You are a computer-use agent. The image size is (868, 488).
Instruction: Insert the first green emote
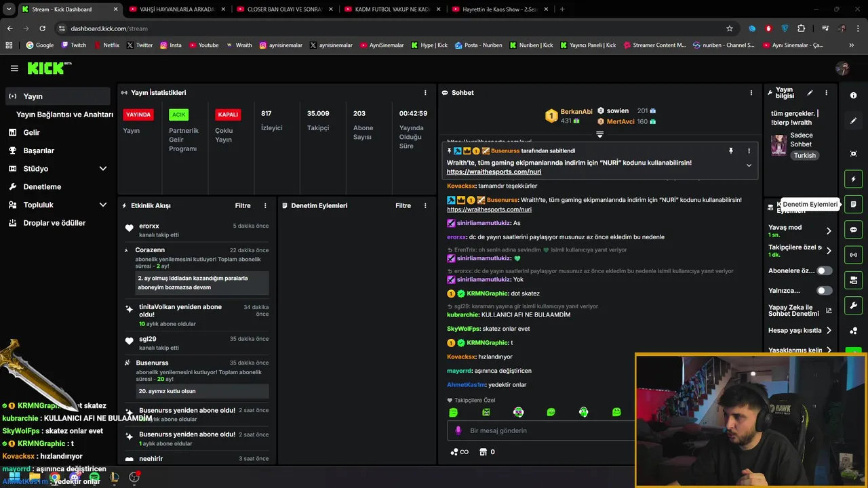point(453,412)
